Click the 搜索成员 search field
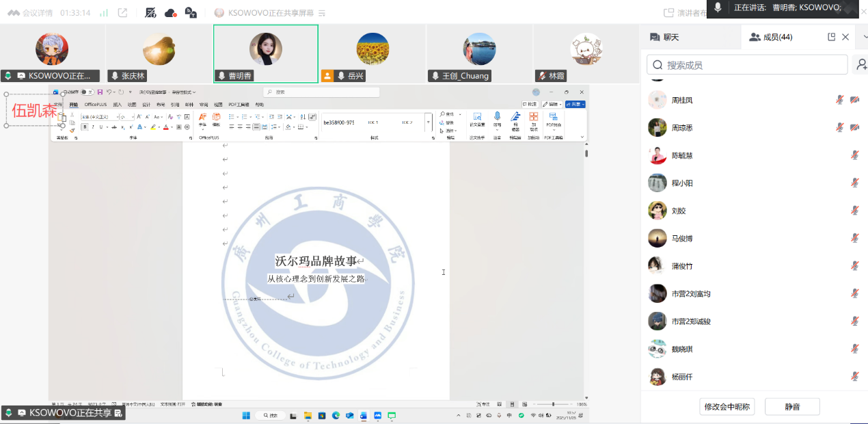The height and width of the screenshot is (424, 868). (747, 65)
